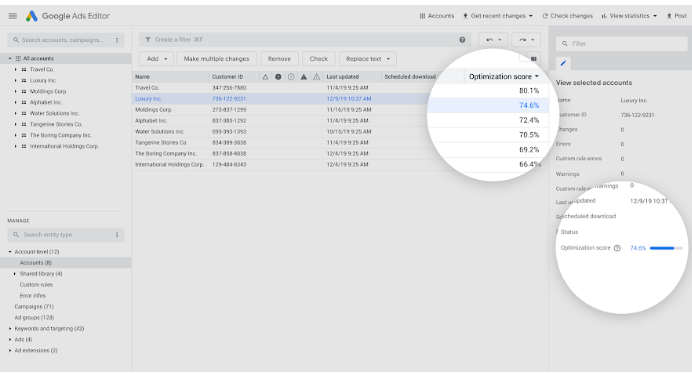Click customer ID 273-837-1299
This screenshot has width=692, height=373.
pyautogui.click(x=229, y=110)
